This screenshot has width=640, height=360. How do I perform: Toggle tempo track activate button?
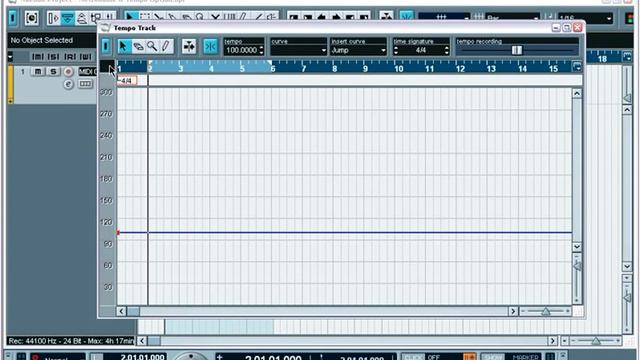click(x=106, y=47)
